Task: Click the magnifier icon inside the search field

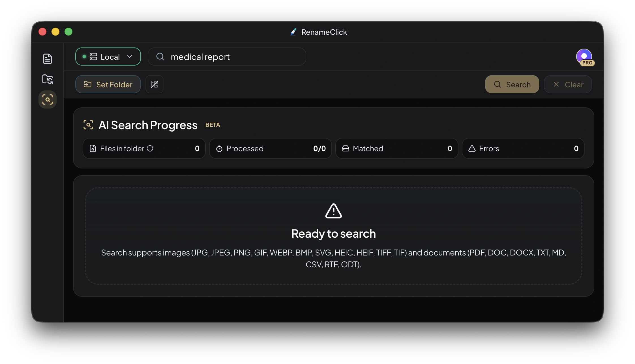Action: tap(160, 57)
